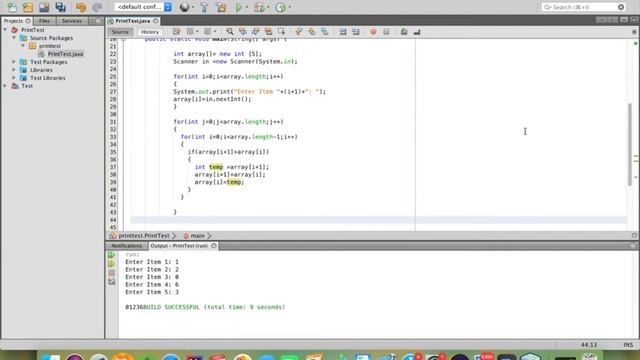The height and width of the screenshot is (360, 640).
Task: Close the Output PrintTest run tab
Action: click(x=214, y=246)
